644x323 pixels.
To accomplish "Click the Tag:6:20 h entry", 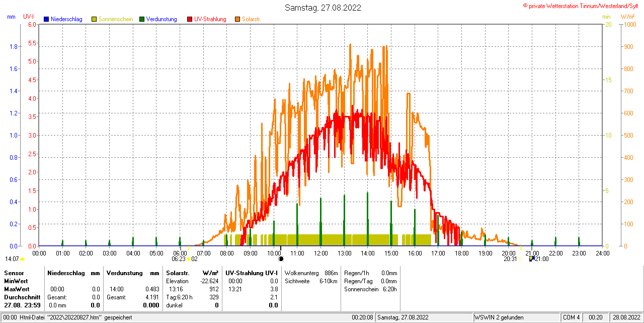I will (x=179, y=297).
